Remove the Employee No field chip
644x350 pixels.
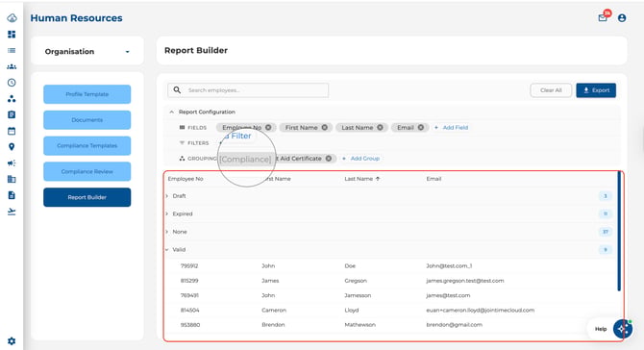tap(268, 127)
